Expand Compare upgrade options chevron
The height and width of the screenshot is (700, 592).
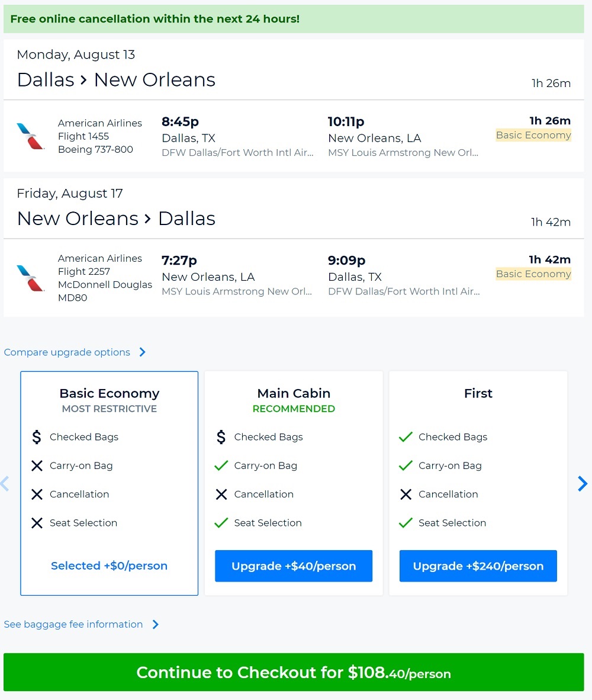pos(142,352)
